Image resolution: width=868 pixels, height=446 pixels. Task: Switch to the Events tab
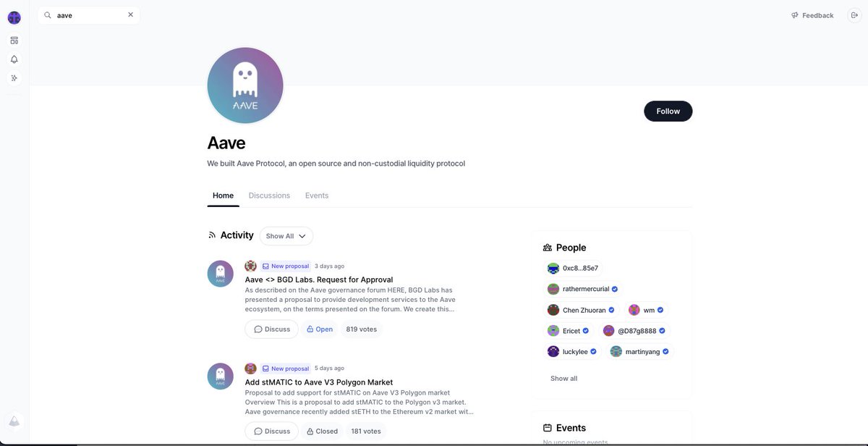(317, 195)
